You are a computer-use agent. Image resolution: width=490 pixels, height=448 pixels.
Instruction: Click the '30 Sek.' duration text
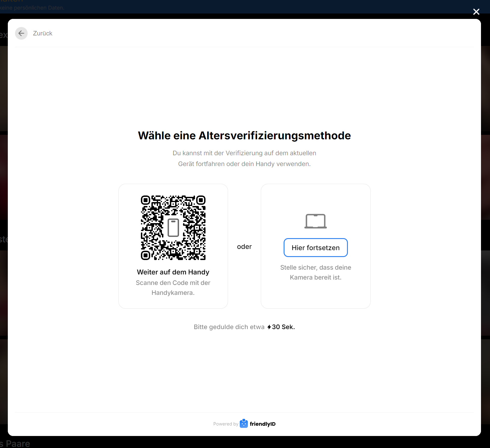(283, 327)
